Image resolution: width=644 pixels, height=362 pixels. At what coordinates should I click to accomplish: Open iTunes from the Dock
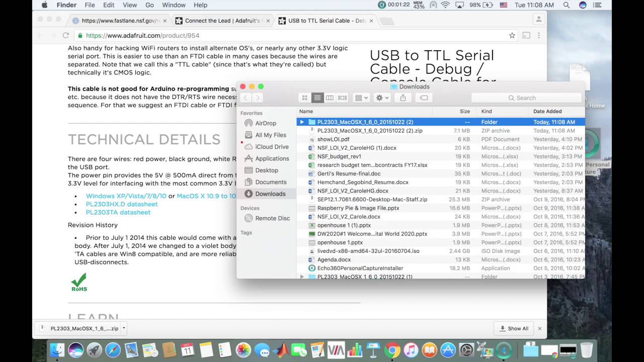411,350
